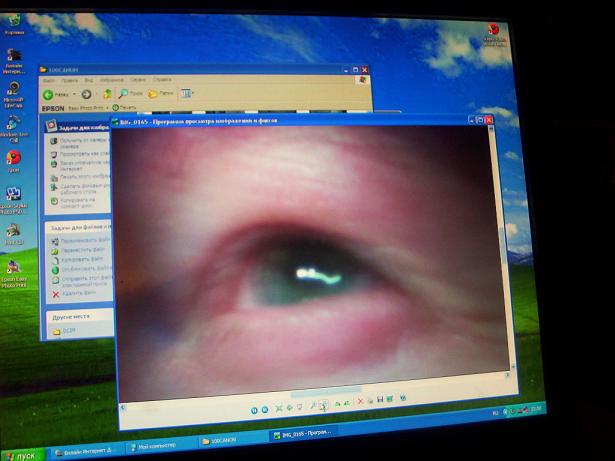Open the Файл menu in 100CANON window
The width and height of the screenshot is (615, 461).
49,81
